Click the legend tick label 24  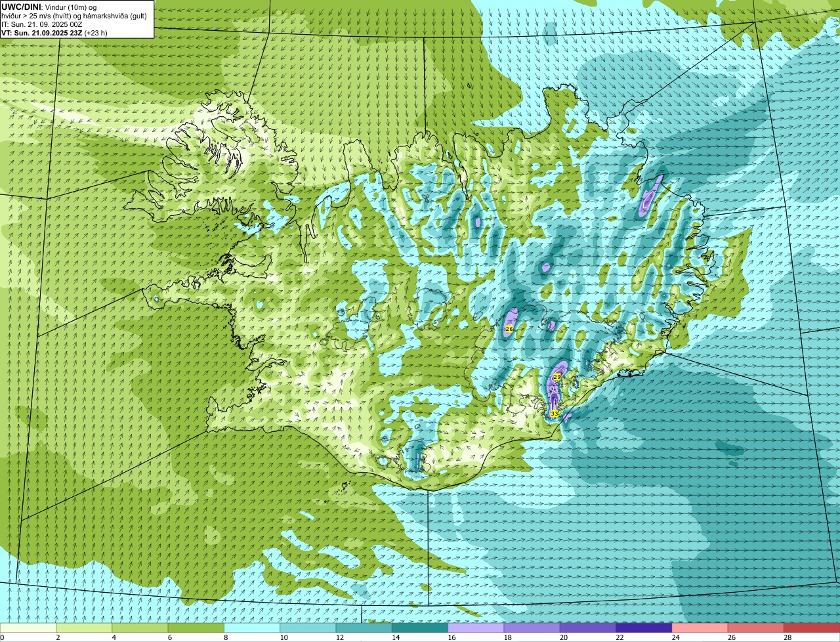pos(675,637)
